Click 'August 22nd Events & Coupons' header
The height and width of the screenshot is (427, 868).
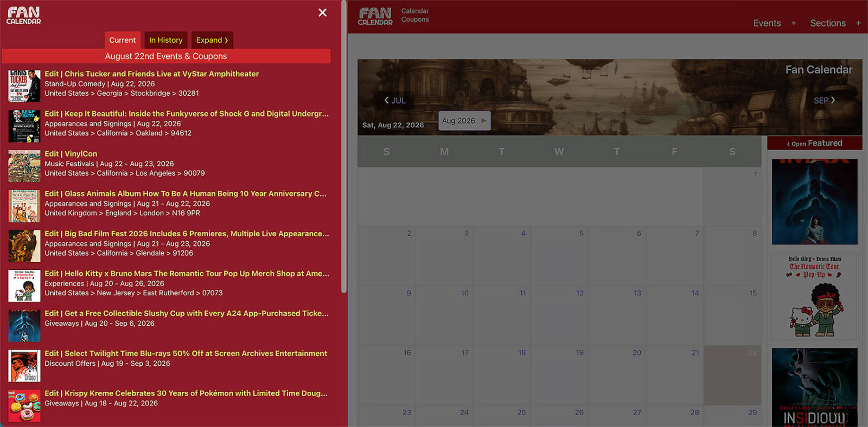[166, 56]
